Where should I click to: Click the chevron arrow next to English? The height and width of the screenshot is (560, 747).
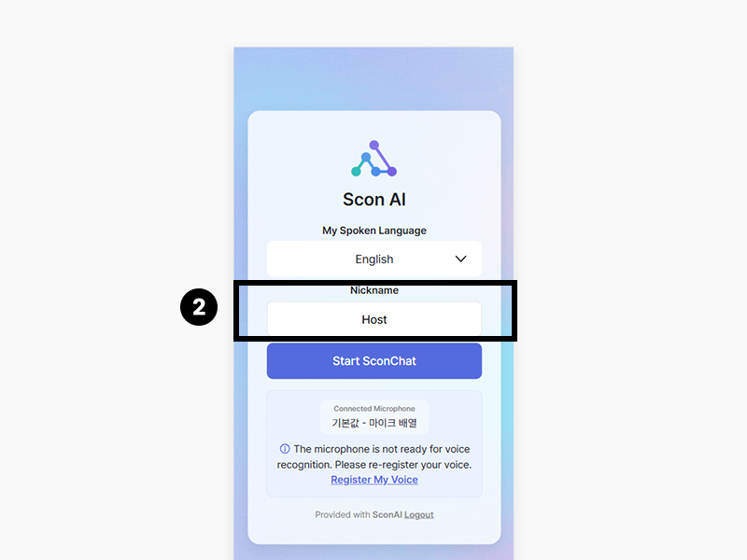click(x=460, y=259)
